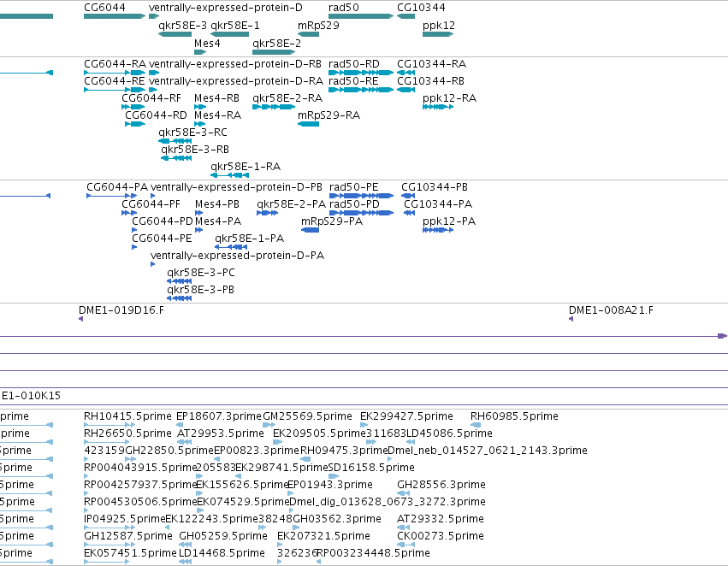
Task: Select the qkr58E-3 gene label
Action: point(182,26)
